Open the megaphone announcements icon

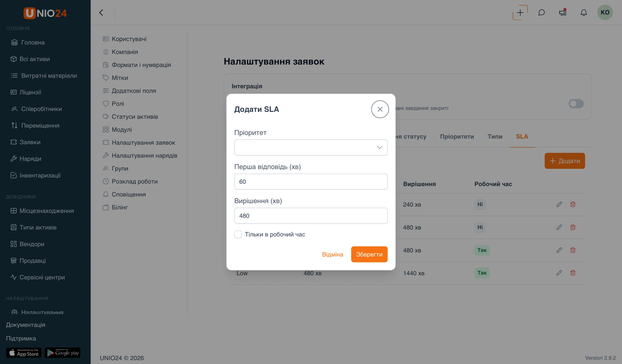click(x=563, y=13)
